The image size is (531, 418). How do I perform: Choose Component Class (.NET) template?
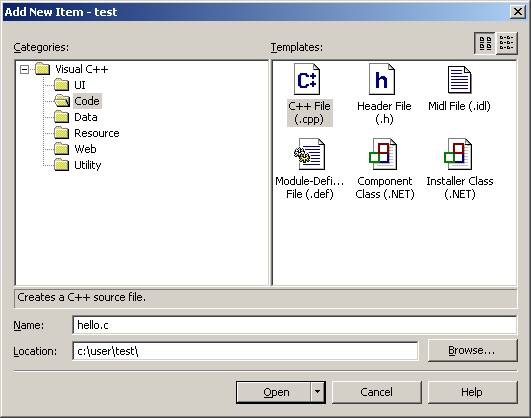tap(383, 154)
